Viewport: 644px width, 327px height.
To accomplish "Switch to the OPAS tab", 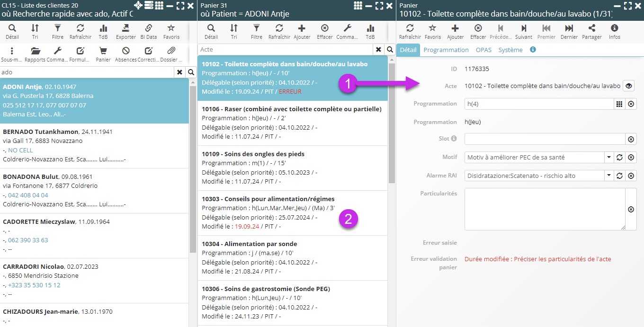I will (483, 50).
